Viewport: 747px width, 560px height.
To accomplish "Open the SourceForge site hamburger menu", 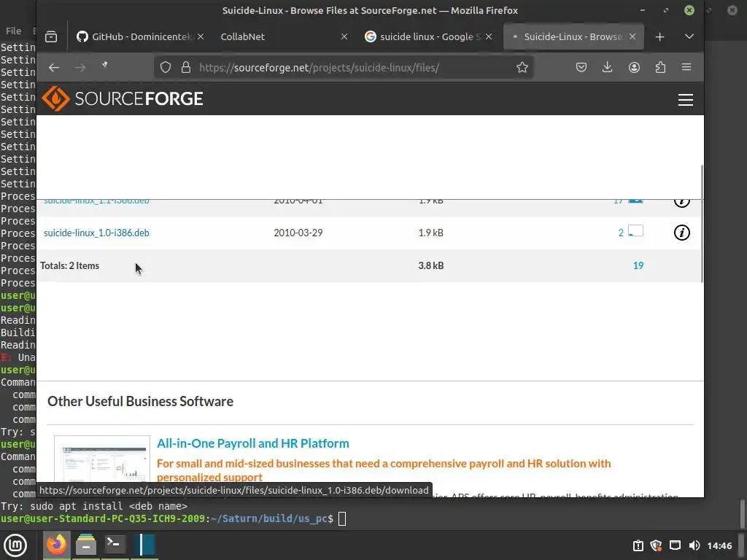I will click(686, 99).
